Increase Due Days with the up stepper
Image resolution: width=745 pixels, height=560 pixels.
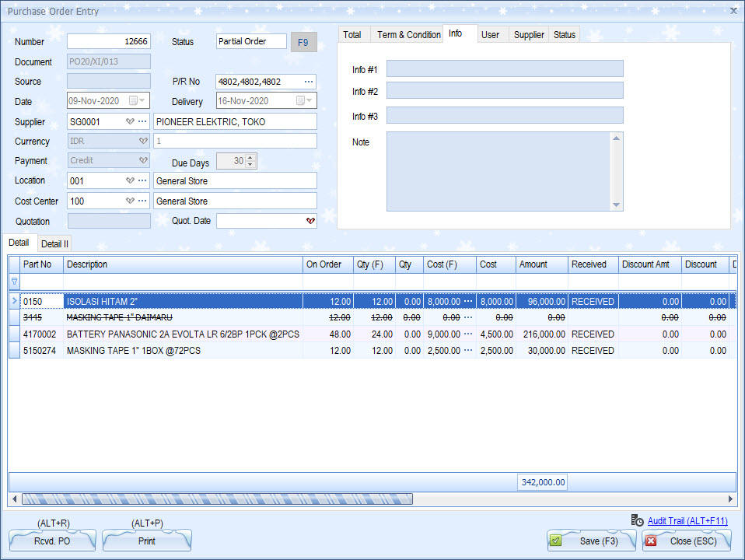tap(251, 158)
